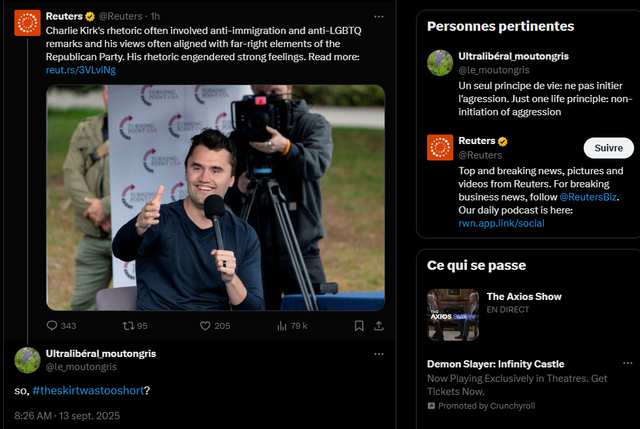Open the Charlie Kirk photo in the tweet

tap(215, 197)
